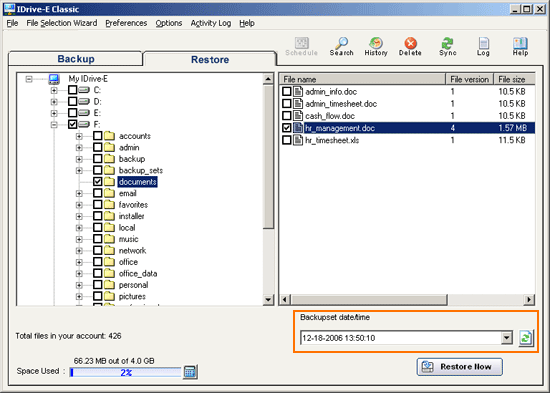This screenshot has height=393, width=550.
Task: Click the E: drive icon
Action: click(84, 113)
